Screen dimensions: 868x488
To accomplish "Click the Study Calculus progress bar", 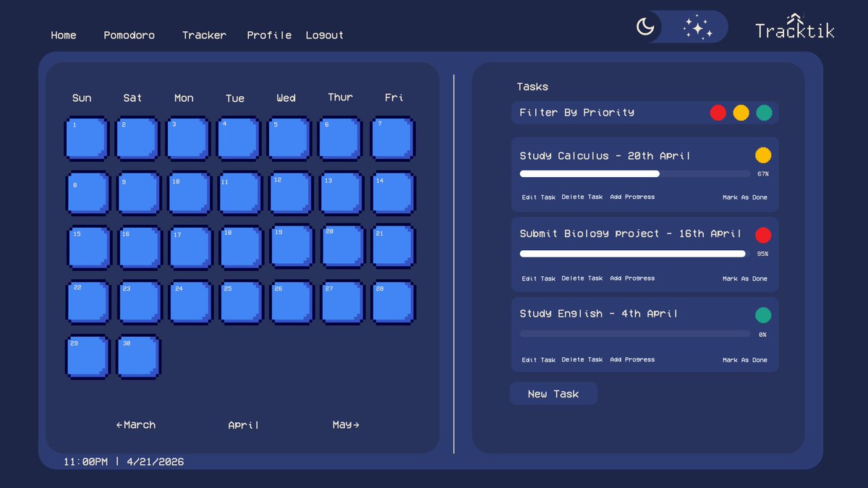I will click(x=635, y=174).
